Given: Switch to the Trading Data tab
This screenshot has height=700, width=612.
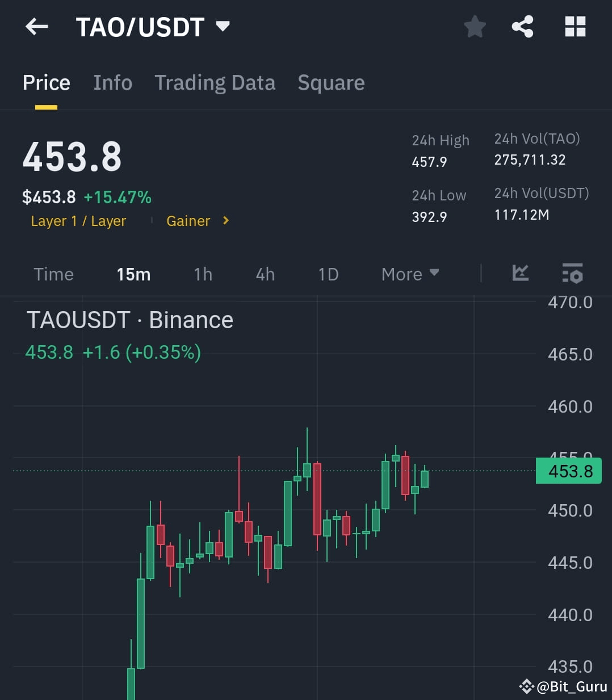Looking at the screenshot, I should [215, 82].
